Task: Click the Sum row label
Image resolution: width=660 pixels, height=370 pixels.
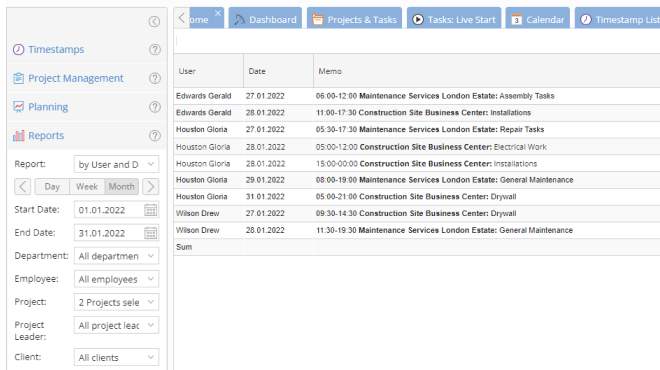Action: 184,247
